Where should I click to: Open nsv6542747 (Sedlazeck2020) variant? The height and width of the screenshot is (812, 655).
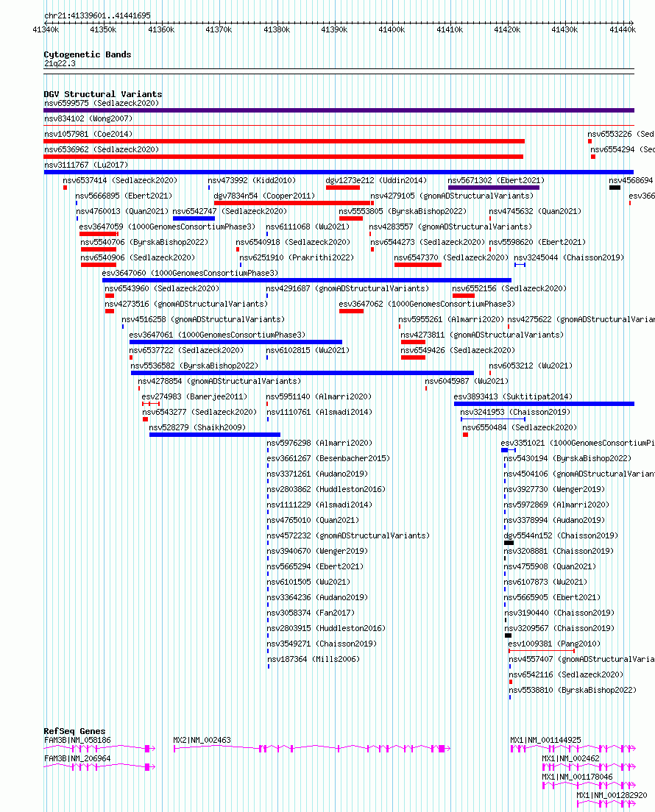click(x=230, y=211)
